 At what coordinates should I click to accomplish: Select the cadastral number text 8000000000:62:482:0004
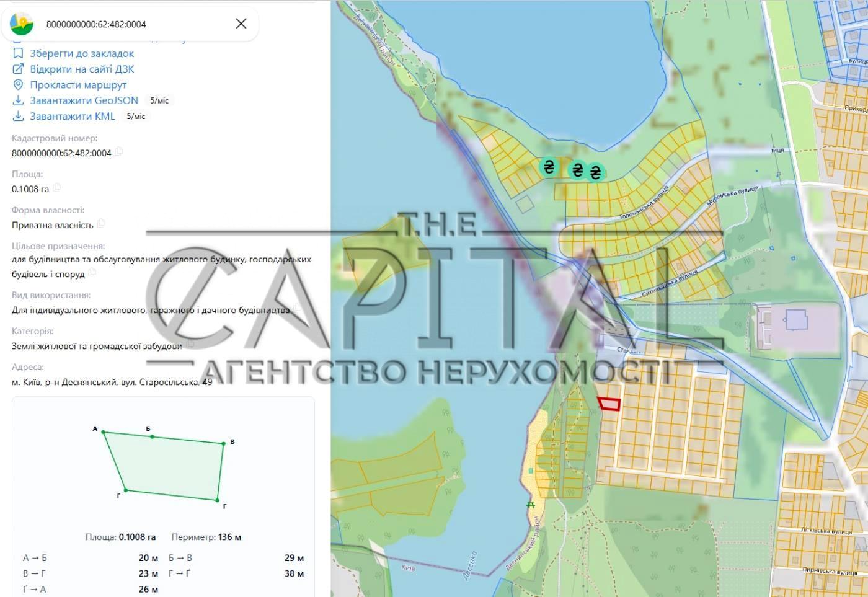coord(61,153)
